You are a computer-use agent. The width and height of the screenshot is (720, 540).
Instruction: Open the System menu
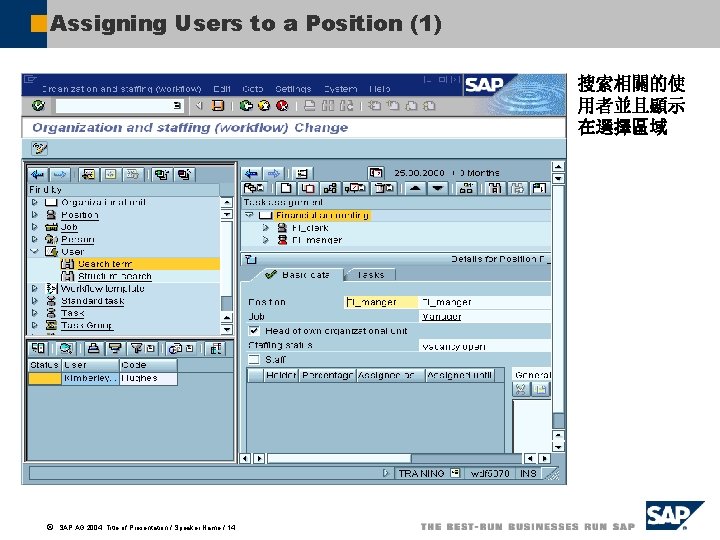coord(340,89)
